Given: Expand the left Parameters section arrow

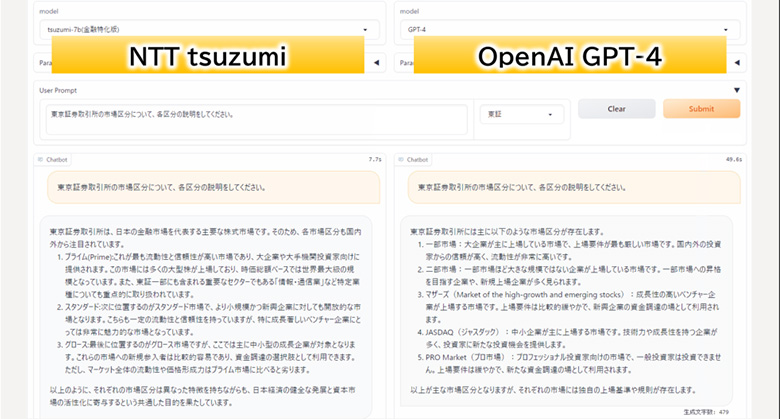Looking at the screenshot, I should [x=376, y=63].
